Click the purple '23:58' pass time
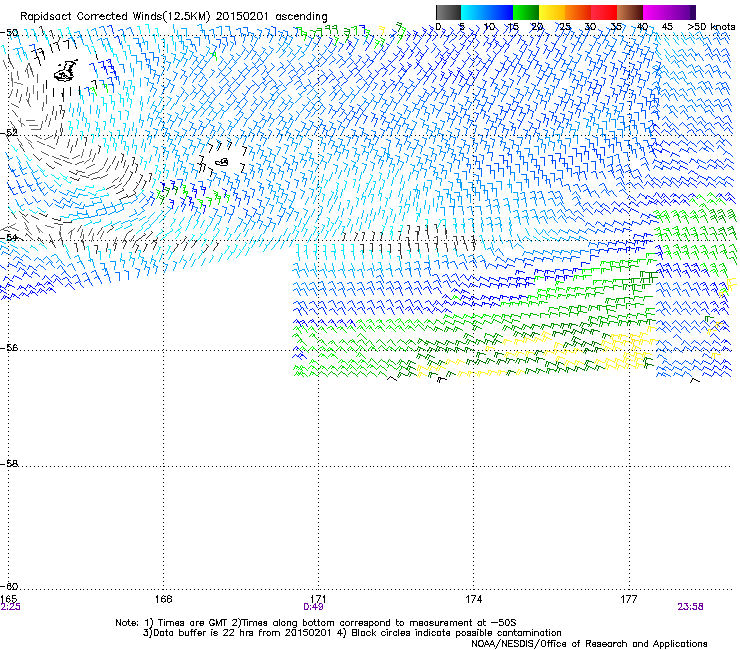 point(690,607)
